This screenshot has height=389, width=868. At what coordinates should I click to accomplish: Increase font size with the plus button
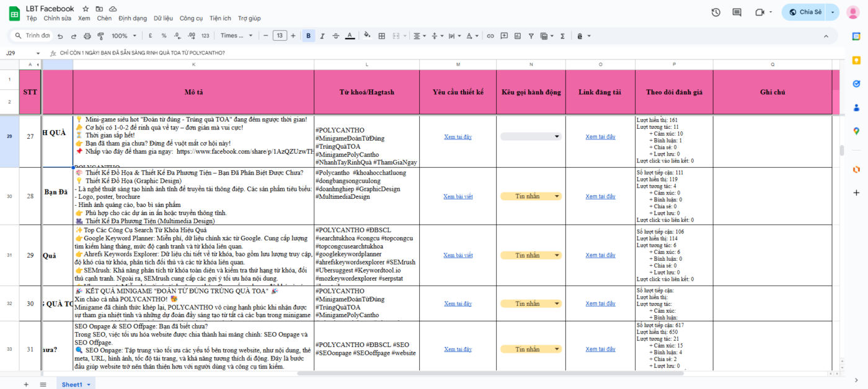coord(293,36)
